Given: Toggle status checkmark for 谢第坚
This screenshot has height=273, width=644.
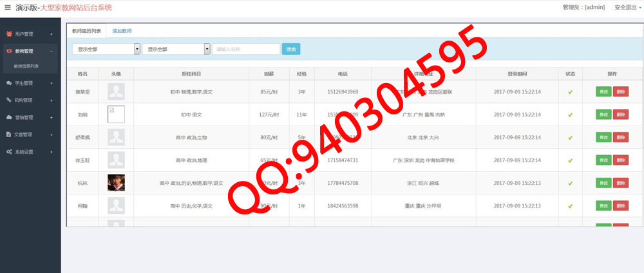Looking at the screenshot, I should [570, 92].
